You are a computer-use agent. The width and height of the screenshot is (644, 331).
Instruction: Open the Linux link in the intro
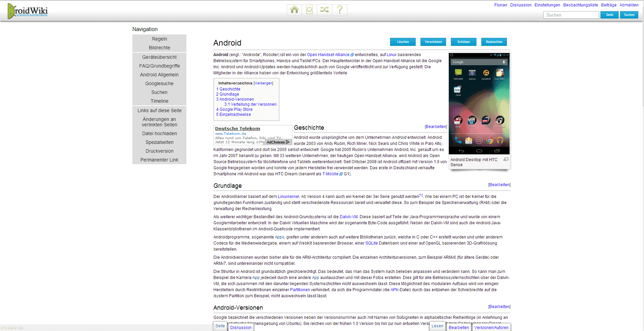tap(391, 55)
